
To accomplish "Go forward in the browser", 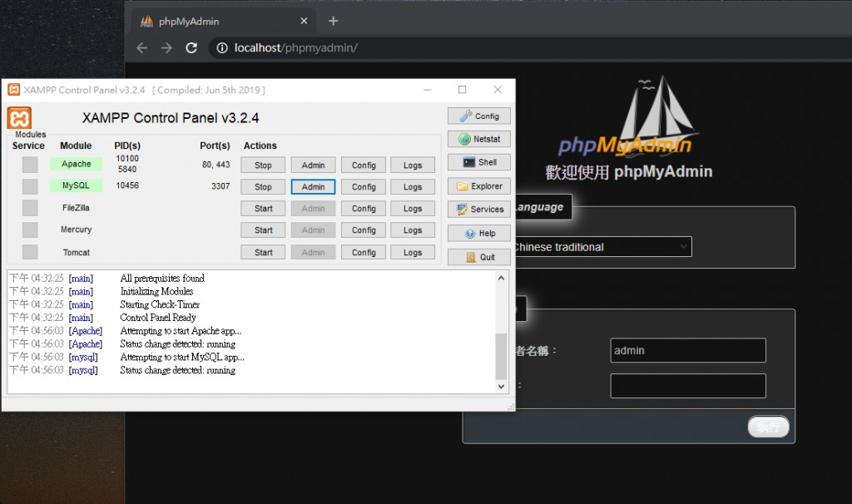I will (x=166, y=47).
